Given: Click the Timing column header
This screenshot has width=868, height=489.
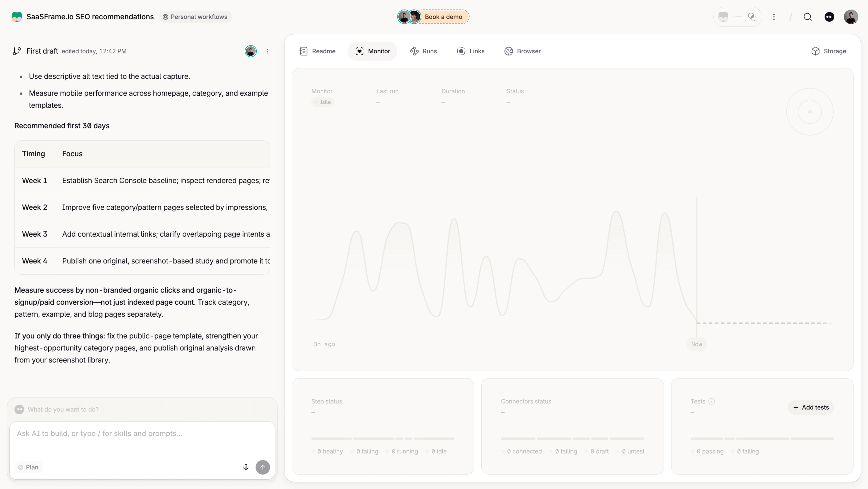Looking at the screenshot, I should pos(35,154).
